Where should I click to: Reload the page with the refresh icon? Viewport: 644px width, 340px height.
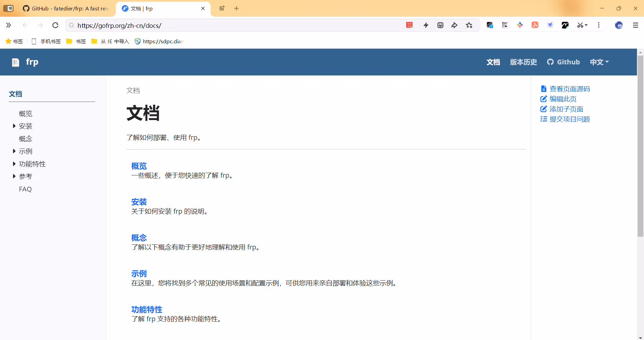click(x=55, y=25)
